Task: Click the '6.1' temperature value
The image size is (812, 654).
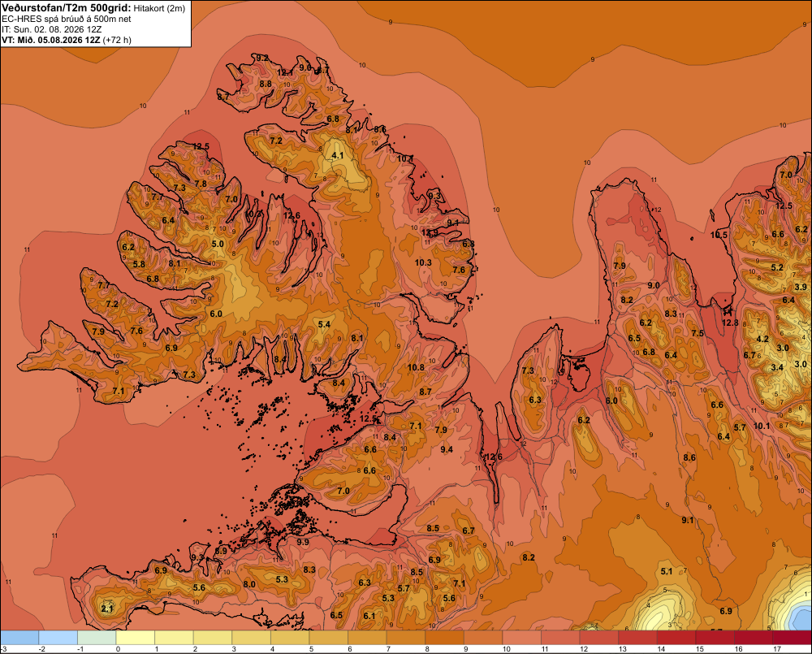Action: (369, 616)
